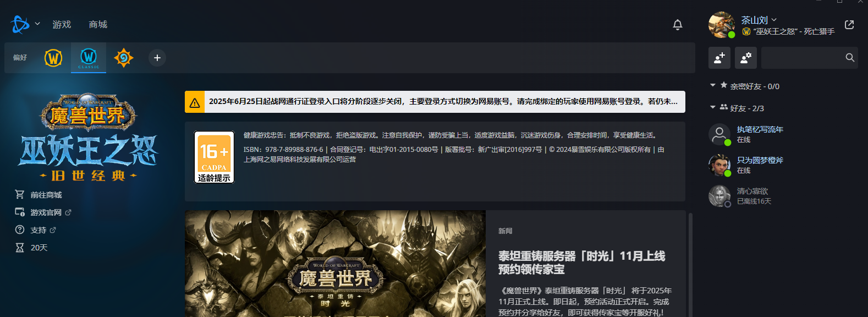Screen dimensions: 868x317
Task: Select the Hearthstone game icon
Action: pos(124,58)
